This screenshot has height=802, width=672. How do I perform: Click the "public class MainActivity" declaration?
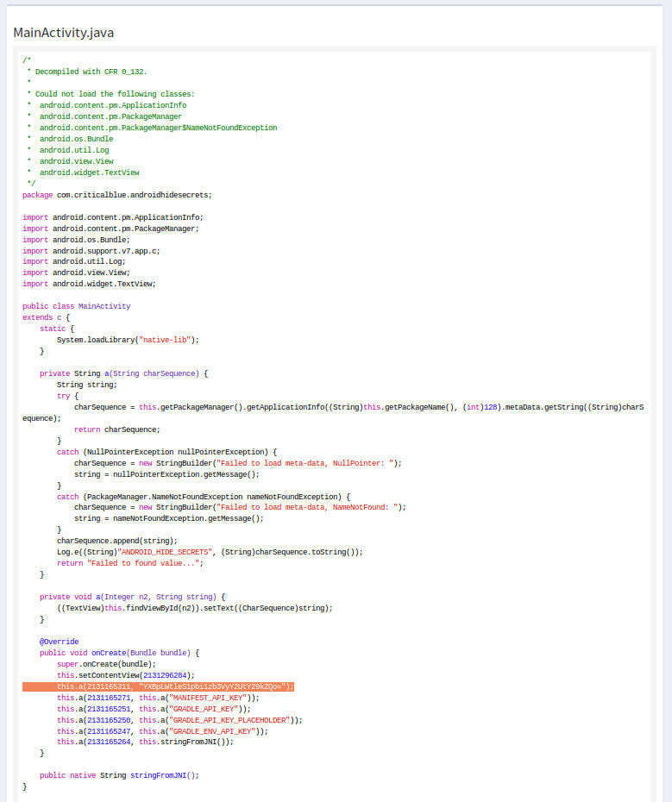77,306
